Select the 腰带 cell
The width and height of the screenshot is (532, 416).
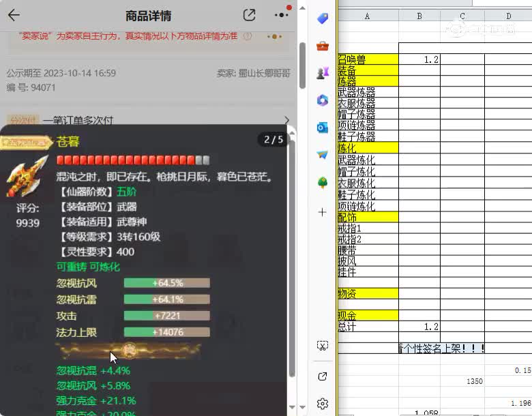368,250
